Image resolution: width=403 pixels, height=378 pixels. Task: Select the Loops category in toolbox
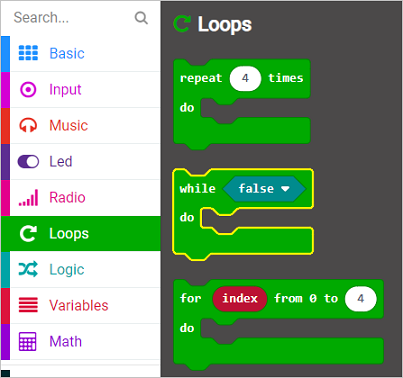(81, 233)
